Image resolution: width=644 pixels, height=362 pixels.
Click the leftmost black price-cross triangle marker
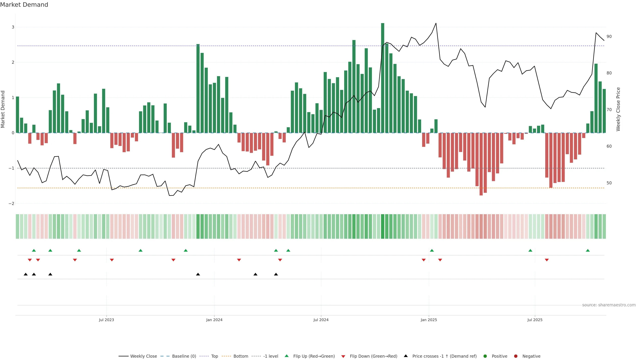click(x=25, y=274)
